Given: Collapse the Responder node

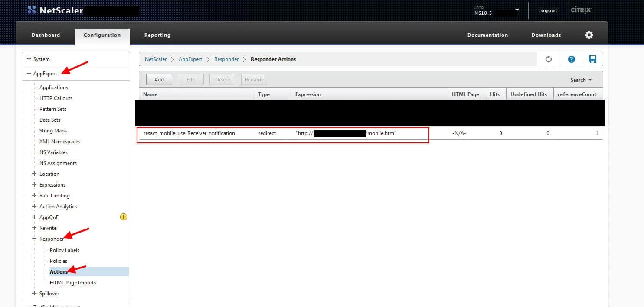Looking at the screenshot, I should pos(35,239).
